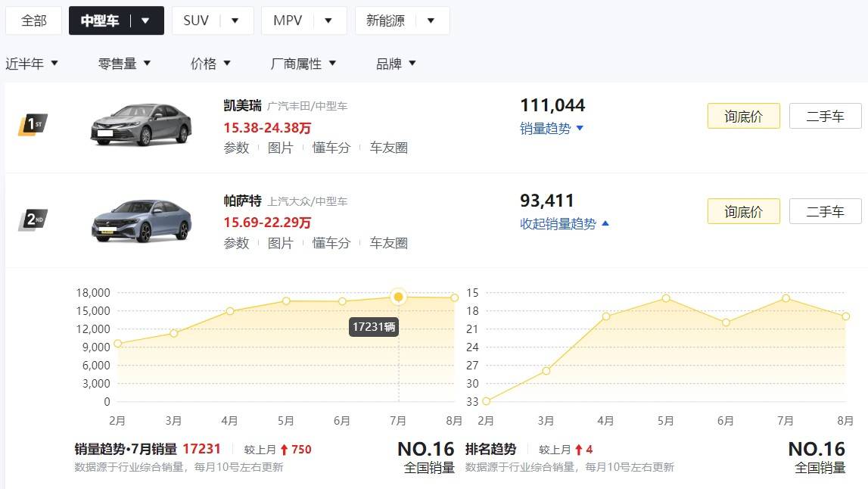Collapse 收起销量趋势 for 帕萨特

(565, 224)
